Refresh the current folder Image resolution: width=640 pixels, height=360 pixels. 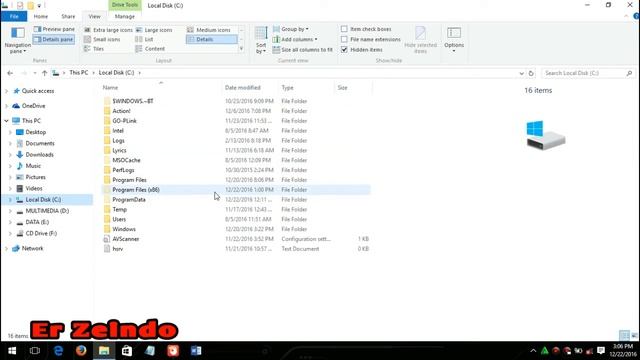point(531,73)
